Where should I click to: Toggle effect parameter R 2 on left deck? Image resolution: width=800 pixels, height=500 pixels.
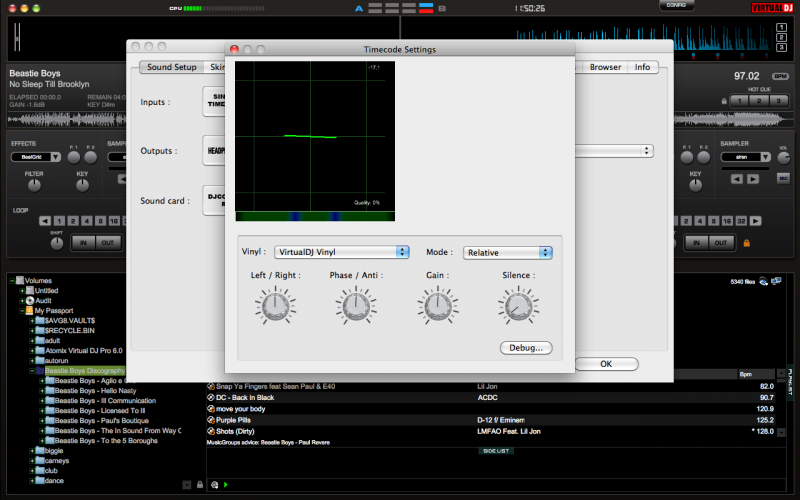coord(91,158)
